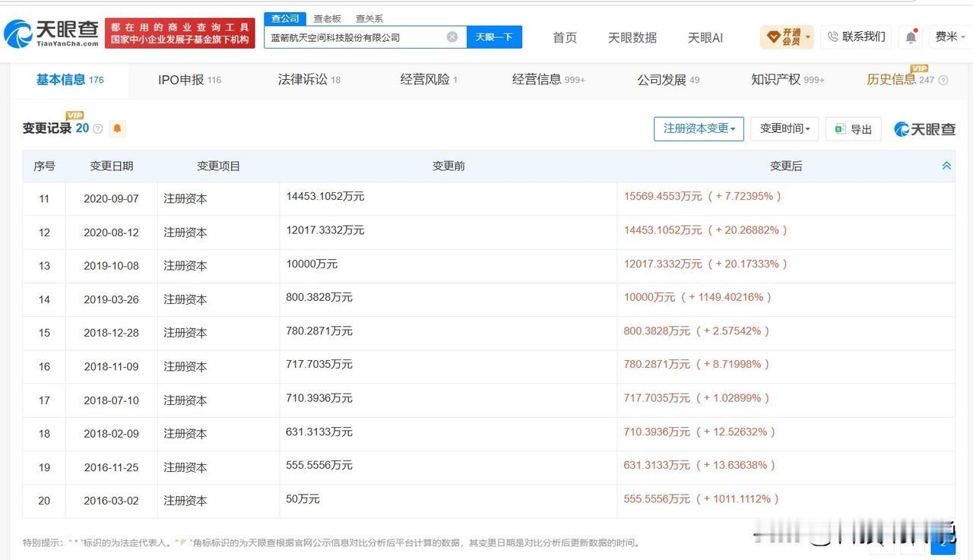973x560 pixels.
Task: Select the 知识产权 tab
Action: (788, 80)
